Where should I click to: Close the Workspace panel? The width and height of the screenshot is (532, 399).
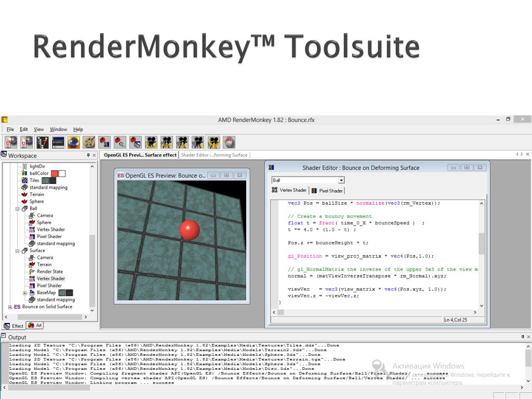pos(95,155)
